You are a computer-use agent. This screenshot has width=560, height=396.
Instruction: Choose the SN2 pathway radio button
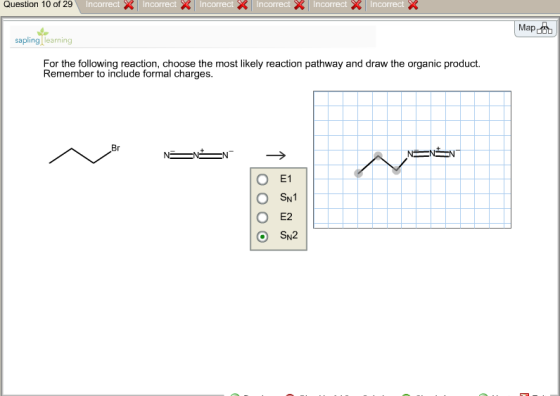pyautogui.click(x=262, y=236)
